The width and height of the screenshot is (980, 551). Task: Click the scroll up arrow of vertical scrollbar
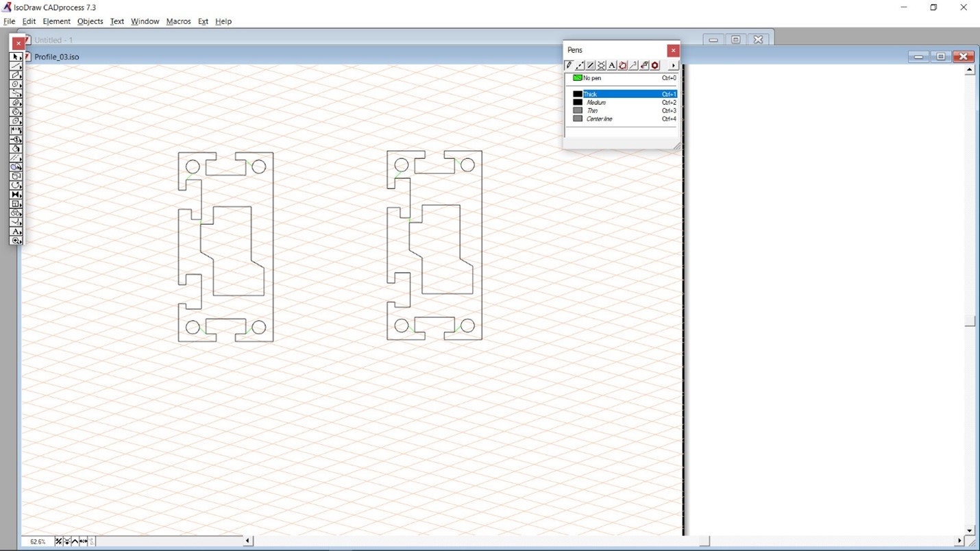(x=969, y=70)
